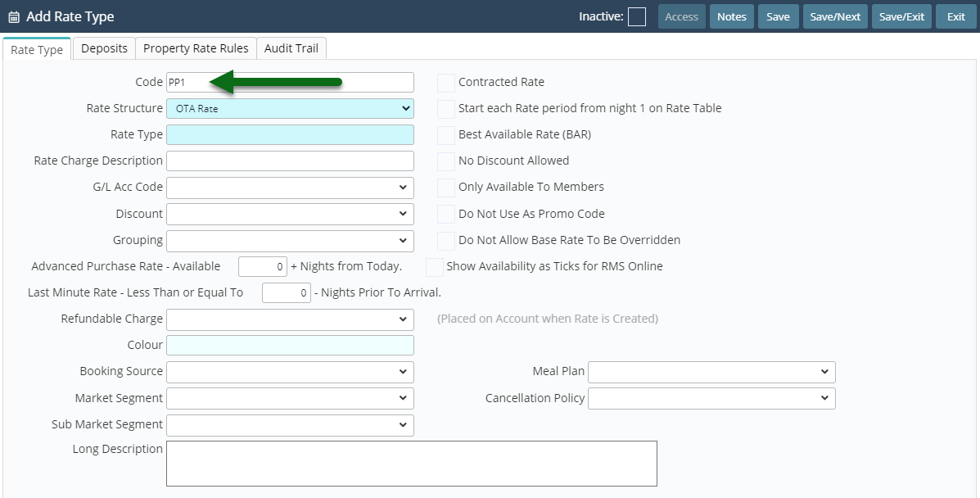Image resolution: width=980 pixels, height=498 pixels.
Task: Open the Discount dropdown
Action: [290, 214]
